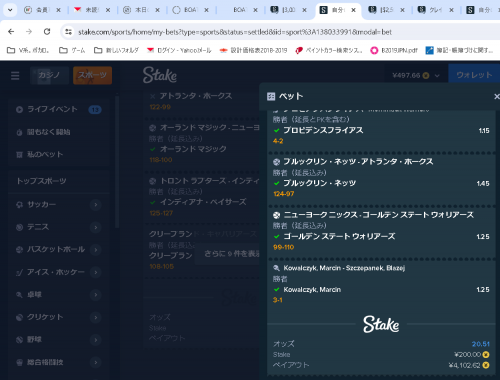This screenshot has height=380, width=500.
Task: Open site information icon in address bar
Action: (69, 32)
